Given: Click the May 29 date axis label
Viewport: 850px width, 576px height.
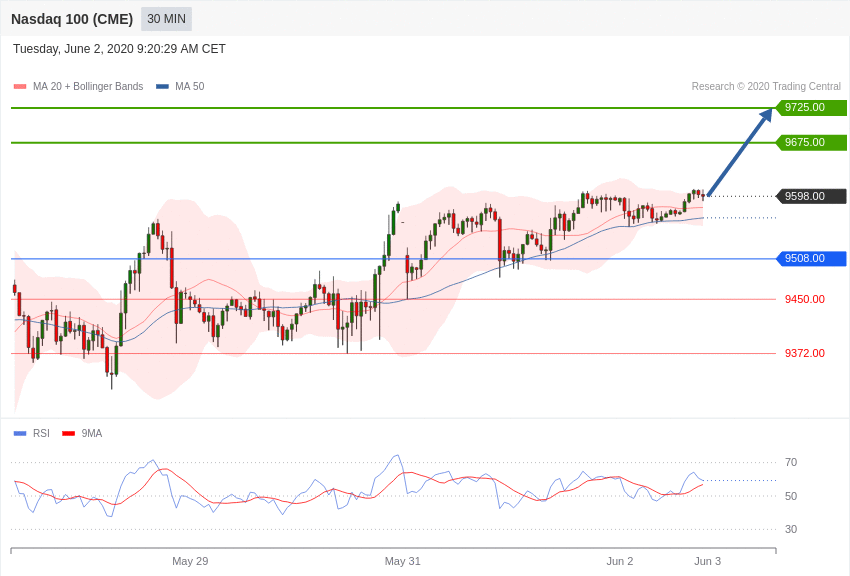Looking at the screenshot, I should click(190, 561).
